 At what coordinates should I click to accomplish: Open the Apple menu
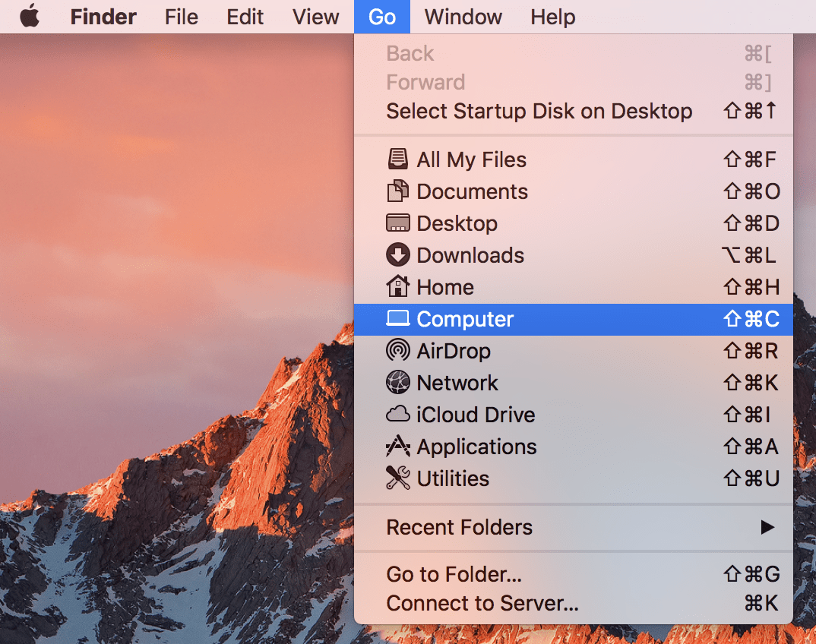coord(30,17)
